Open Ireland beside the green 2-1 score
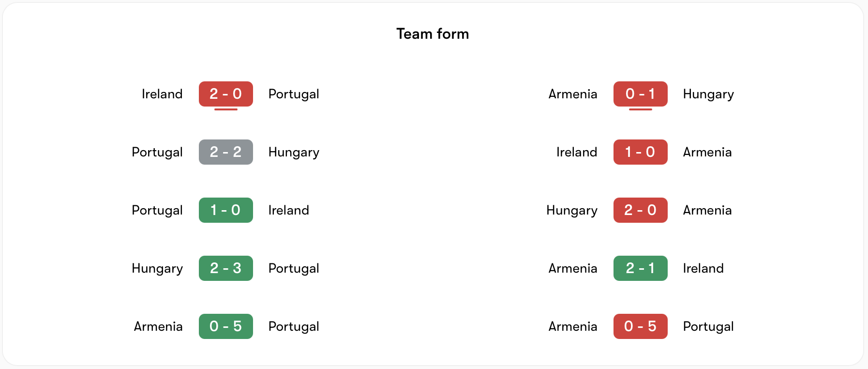868x369 pixels. click(x=703, y=268)
